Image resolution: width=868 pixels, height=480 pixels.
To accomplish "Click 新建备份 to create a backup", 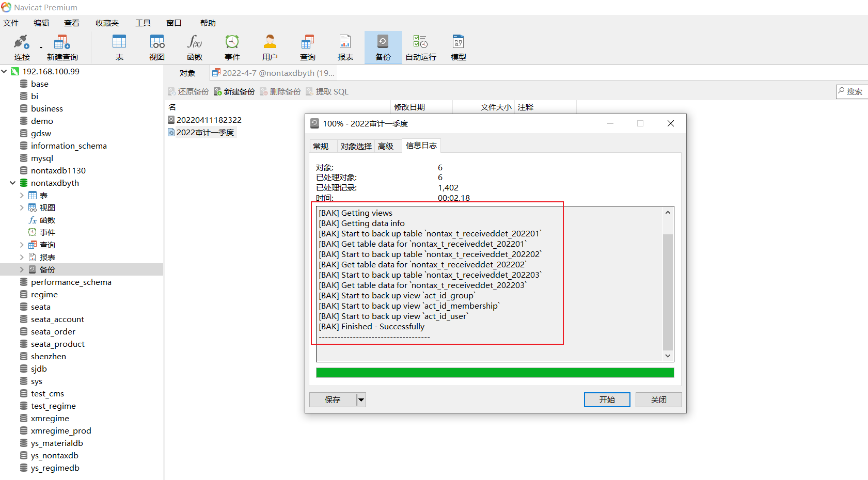I will pyautogui.click(x=234, y=91).
